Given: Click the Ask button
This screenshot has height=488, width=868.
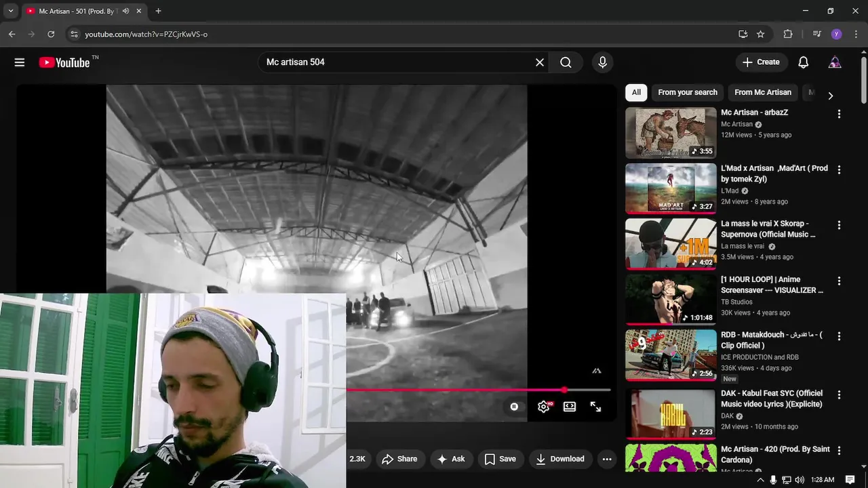Looking at the screenshot, I should point(452,459).
